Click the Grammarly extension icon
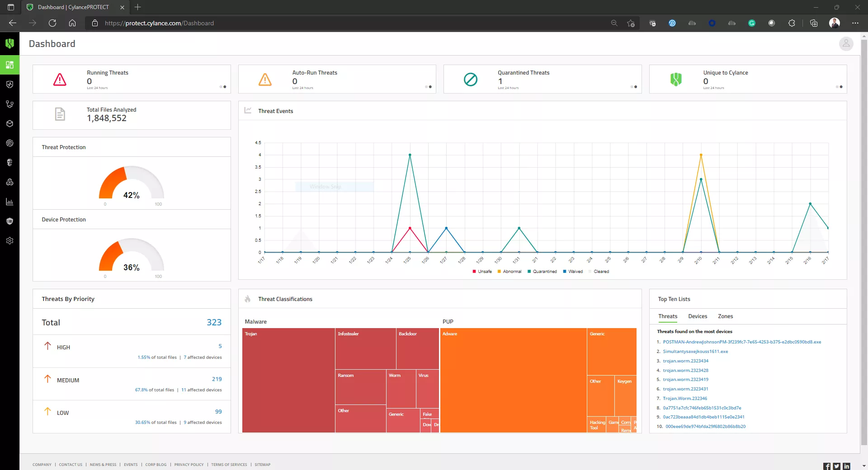Screen dimensions: 868x470 [751, 23]
